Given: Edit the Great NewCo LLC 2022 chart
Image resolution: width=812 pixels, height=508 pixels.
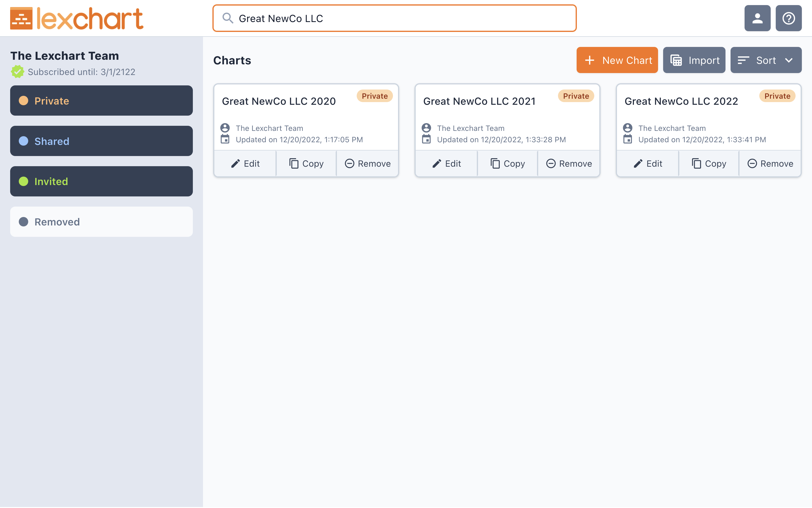Looking at the screenshot, I should 648,164.
